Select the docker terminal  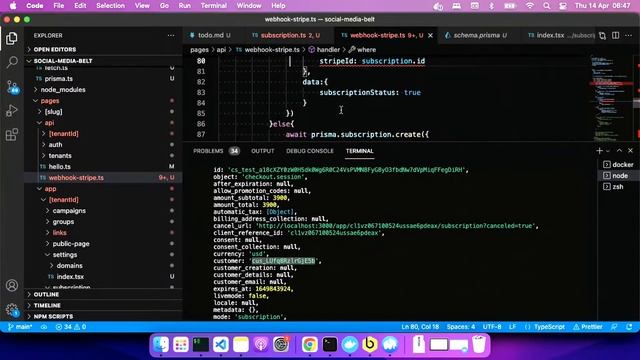(618, 164)
